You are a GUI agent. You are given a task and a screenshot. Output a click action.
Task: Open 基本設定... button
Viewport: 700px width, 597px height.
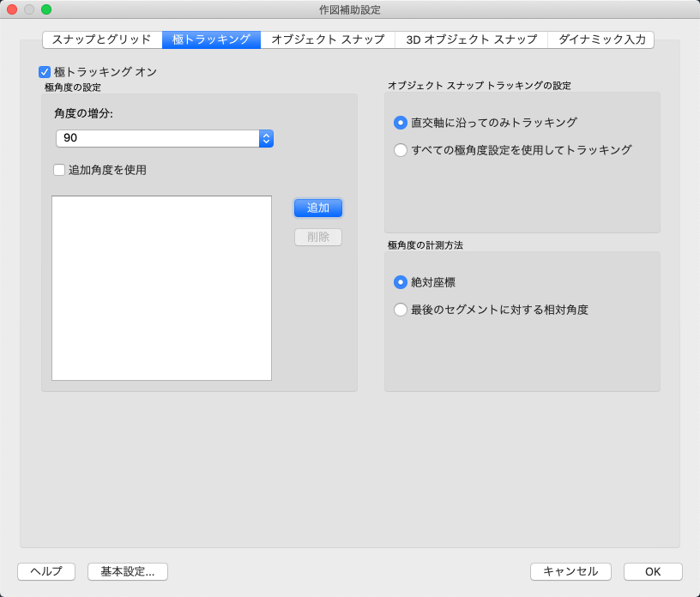point(128,571)
